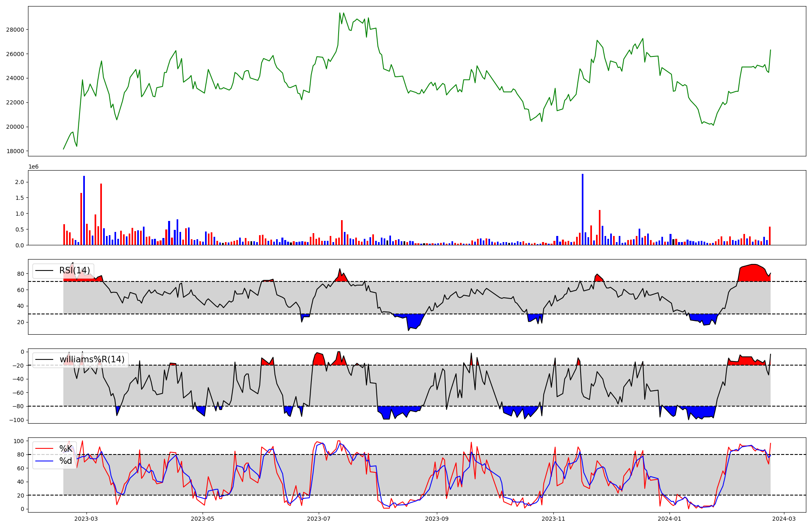Viewport: 812px width, 528px height.
Task: Click the 18000 price axis tick label
Action: pos(15,151)
